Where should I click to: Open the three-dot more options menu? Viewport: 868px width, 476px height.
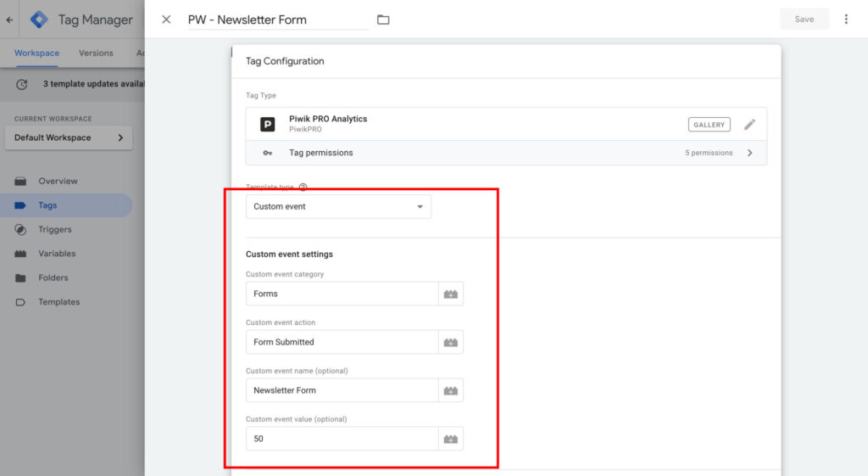[845, 19]
